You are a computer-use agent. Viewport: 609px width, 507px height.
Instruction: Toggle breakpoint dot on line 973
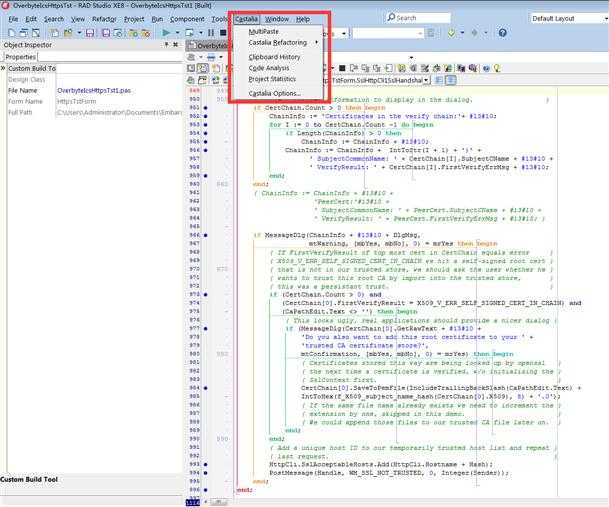[x=205, y=294]
